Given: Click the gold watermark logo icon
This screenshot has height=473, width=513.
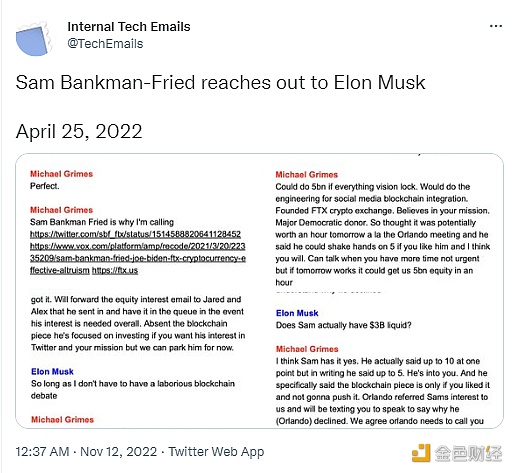Looking at the screenshot, I should tap(421, 453).
